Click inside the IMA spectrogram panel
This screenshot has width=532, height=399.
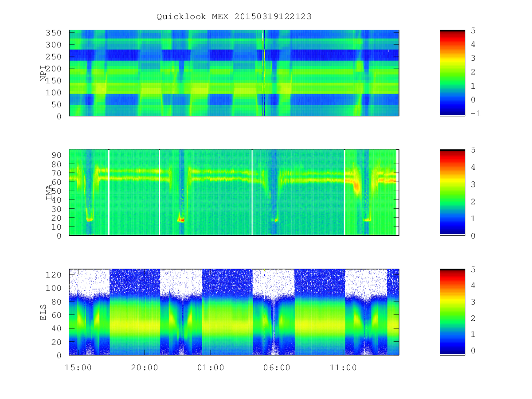coord(234,192)
